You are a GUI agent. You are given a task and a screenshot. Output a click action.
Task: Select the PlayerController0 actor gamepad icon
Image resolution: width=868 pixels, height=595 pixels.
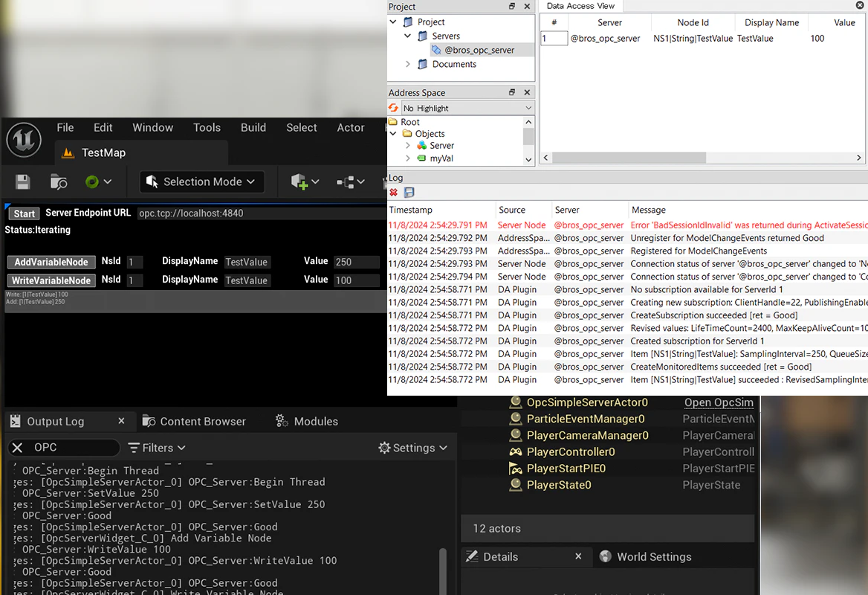click(x=515, y=452)
